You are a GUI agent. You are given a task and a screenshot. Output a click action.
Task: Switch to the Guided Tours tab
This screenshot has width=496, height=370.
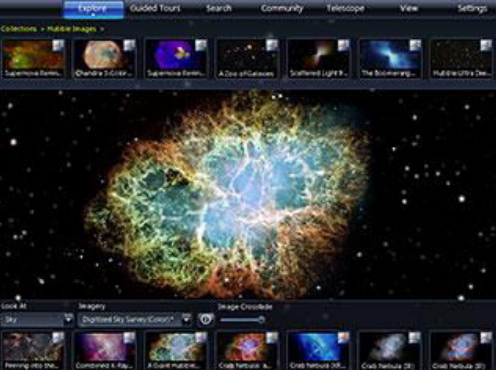coord(156,8)
